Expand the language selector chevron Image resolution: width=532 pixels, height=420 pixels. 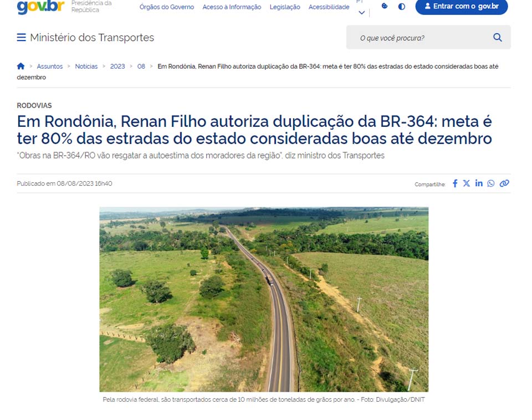(362, 13)
